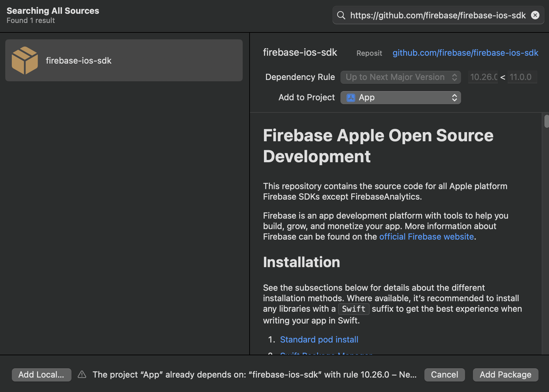Open the official Firebase website link
Viewport: 549px width, 392px height.
(x=426, y=237)
